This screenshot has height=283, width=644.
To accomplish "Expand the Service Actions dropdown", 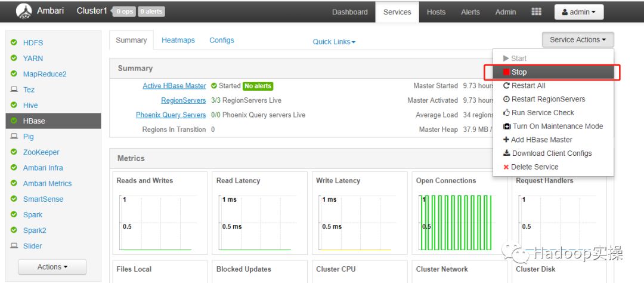I will coord(578,39).
